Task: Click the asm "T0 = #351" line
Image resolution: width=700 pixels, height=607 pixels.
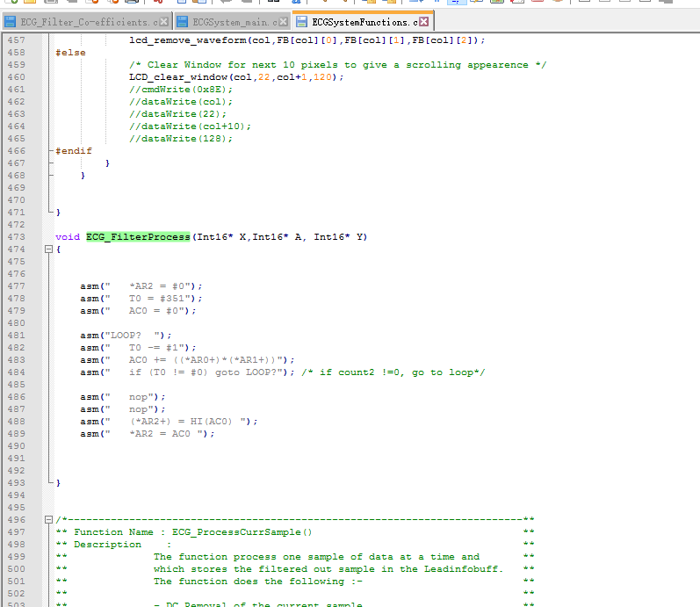Action: pos(141,299)
